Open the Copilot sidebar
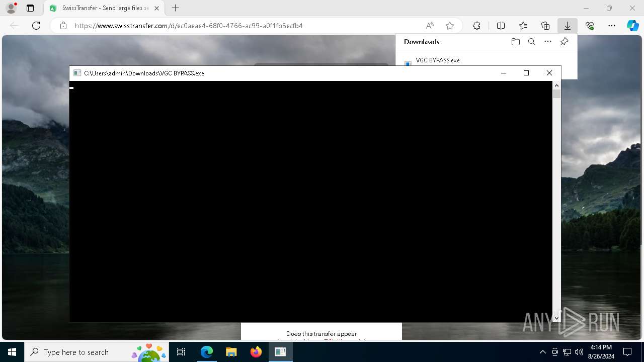644x362 pixels. pos(632,26)
